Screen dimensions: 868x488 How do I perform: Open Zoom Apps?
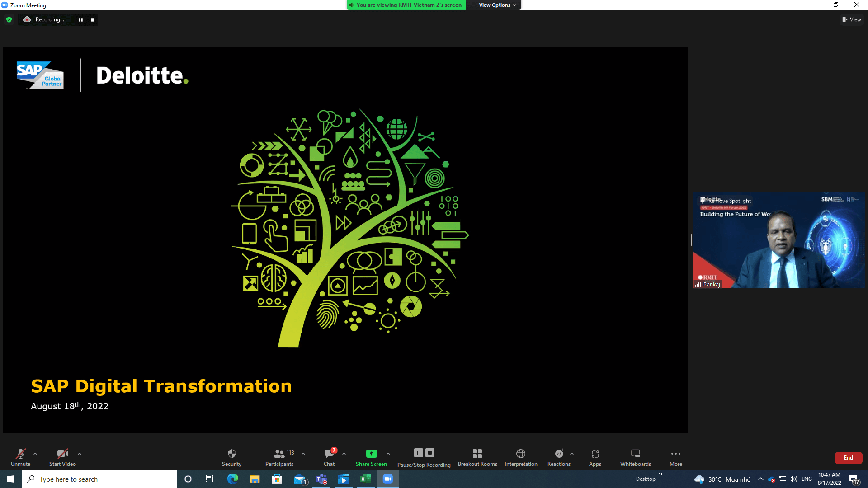click(595, 457)
